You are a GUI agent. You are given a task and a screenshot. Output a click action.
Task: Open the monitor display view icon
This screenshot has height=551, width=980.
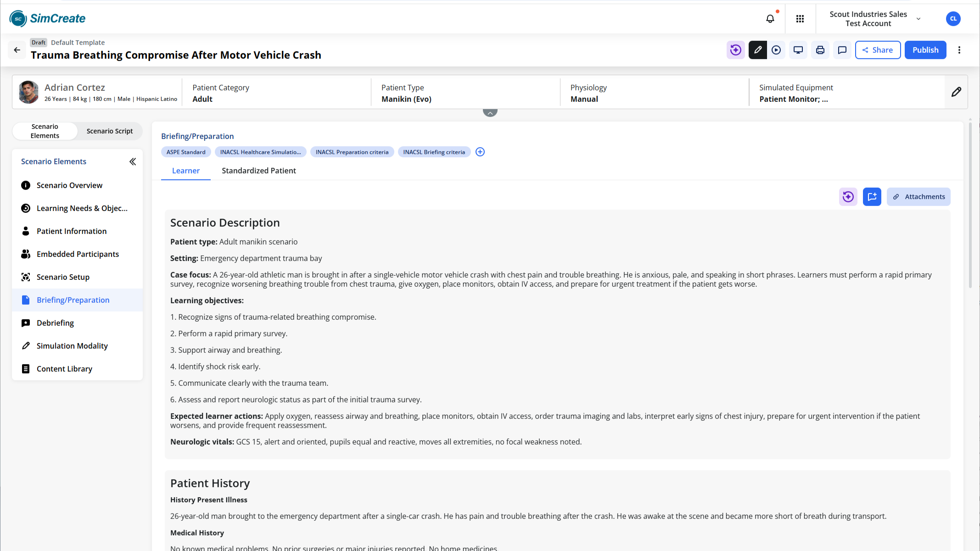(x=798, y=50)
